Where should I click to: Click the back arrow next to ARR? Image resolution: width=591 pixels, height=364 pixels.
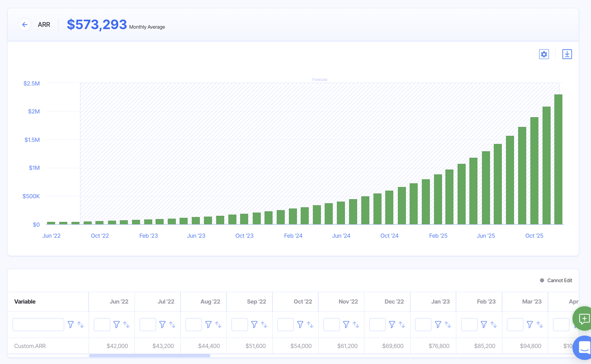(x=25, y=25)
